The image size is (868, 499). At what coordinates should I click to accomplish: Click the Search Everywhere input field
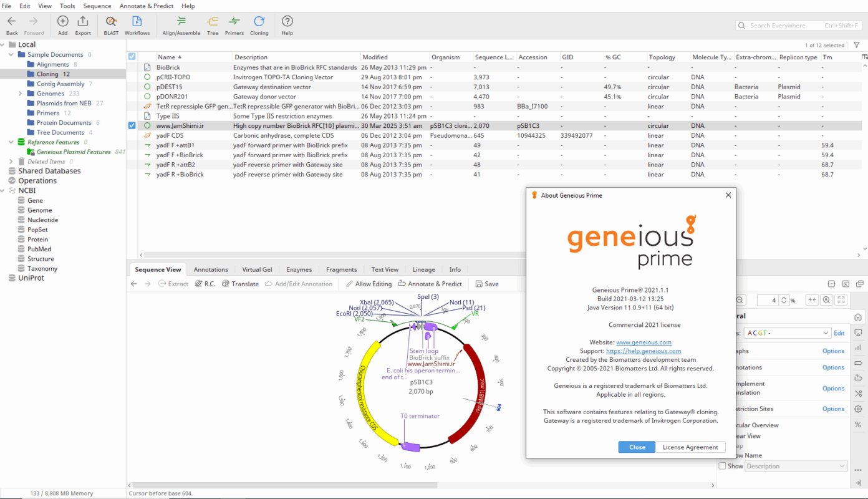786,26
